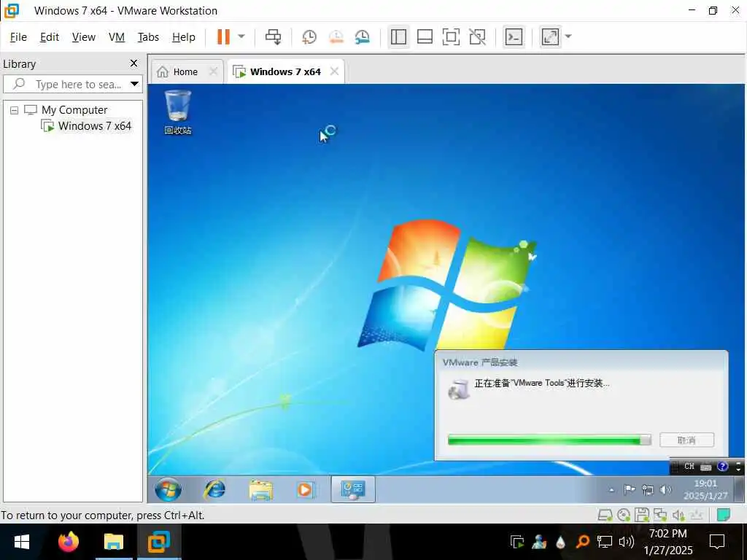Open the console view icon
The image size is (747, 560).
[x=514, y=36]
